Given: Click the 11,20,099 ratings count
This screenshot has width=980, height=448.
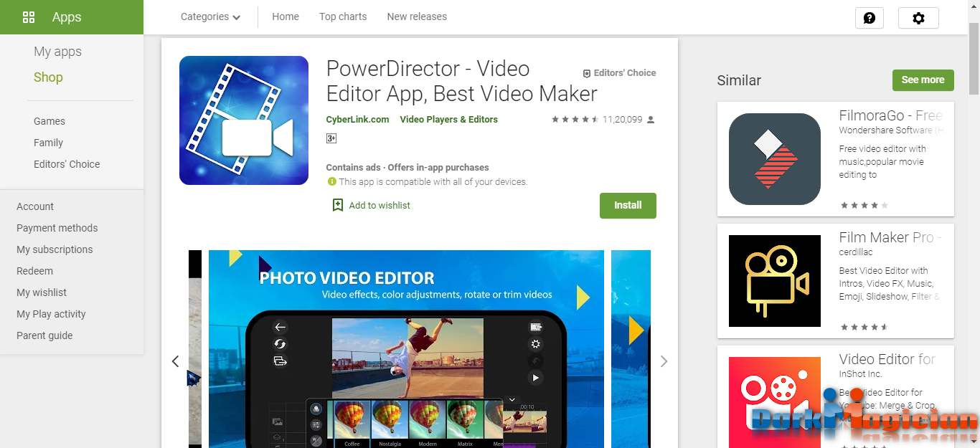Looking at the screenshot, I should coord(623,120).
